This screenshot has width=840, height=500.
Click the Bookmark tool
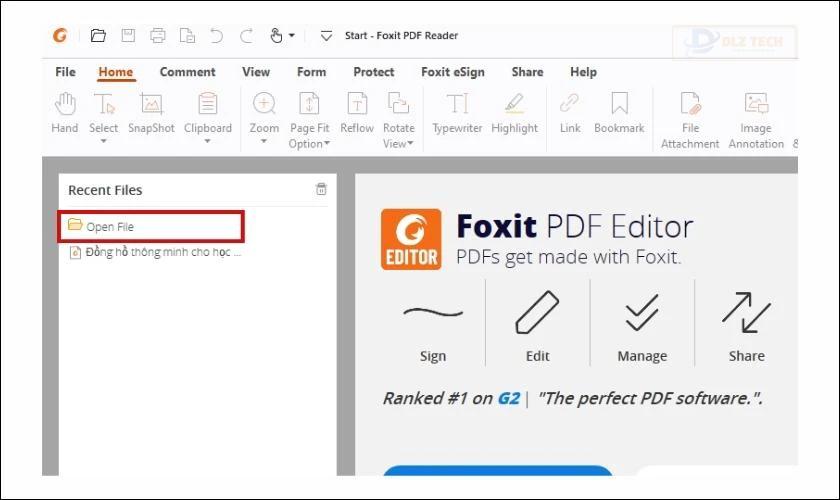coord(619,113)
